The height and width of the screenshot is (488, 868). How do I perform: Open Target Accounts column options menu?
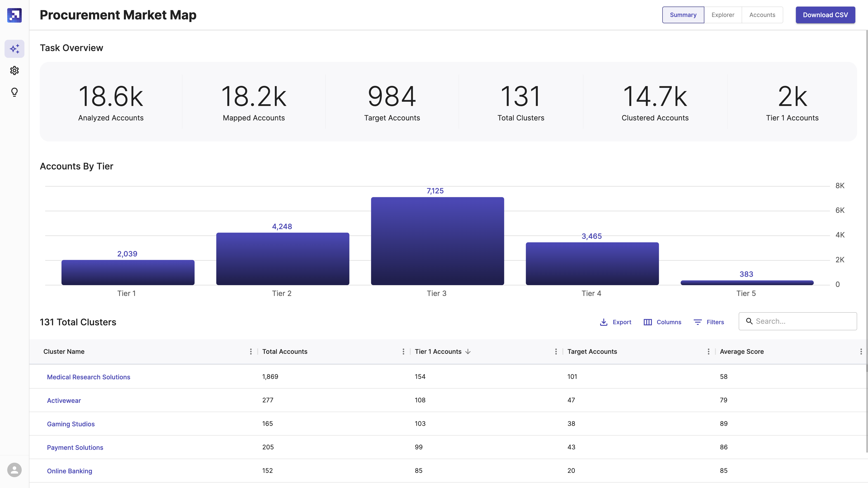[x=708, y=351]
